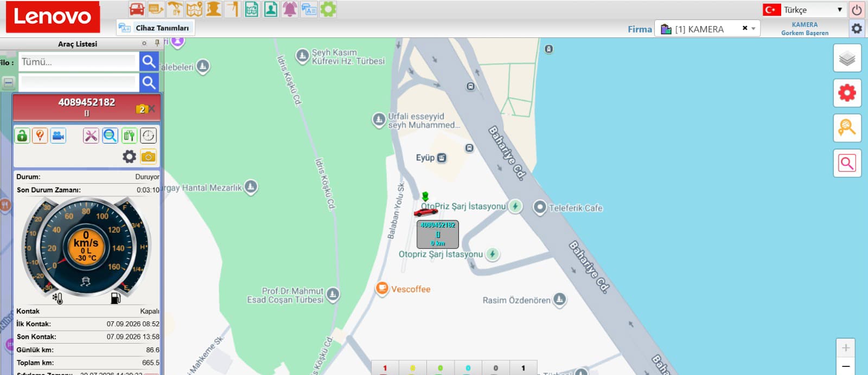This screenshot has width=868, height=375.
Task: Click the Günlük km 86.6 row
Action: pos(87,350)
